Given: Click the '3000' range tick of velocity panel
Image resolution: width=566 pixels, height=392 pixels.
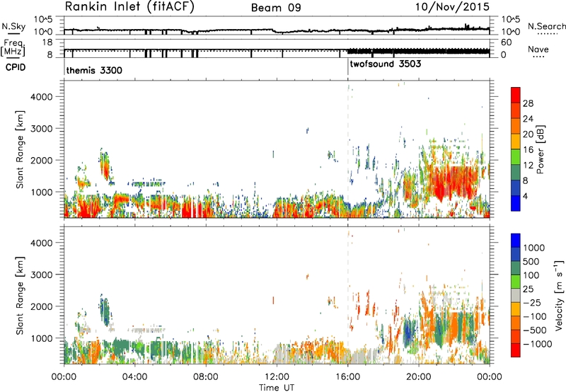Looking at the screenshot, I should 41,275.
